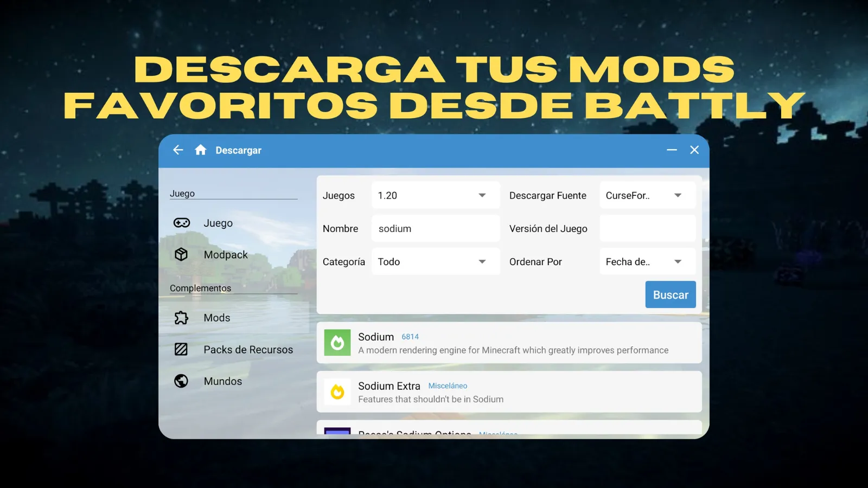
Task: Minimize the Battly download window
Action: tap(672, 150)
